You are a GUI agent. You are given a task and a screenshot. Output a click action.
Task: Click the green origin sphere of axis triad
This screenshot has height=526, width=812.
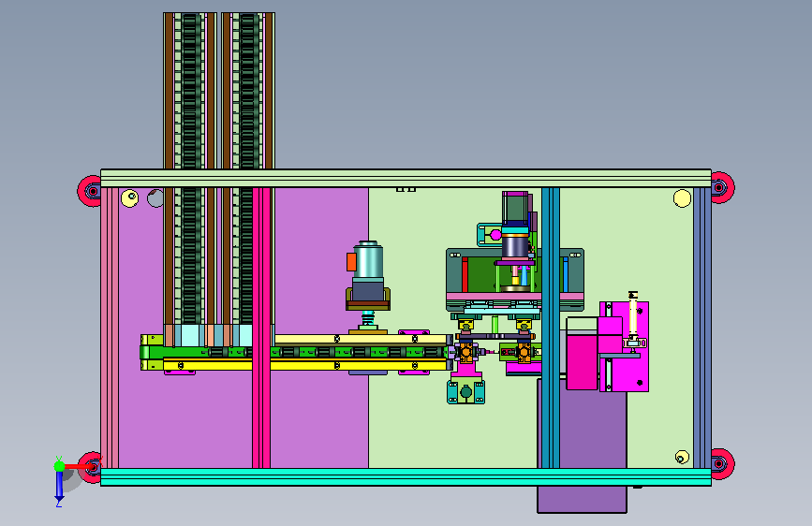click(x=60, y=466)
